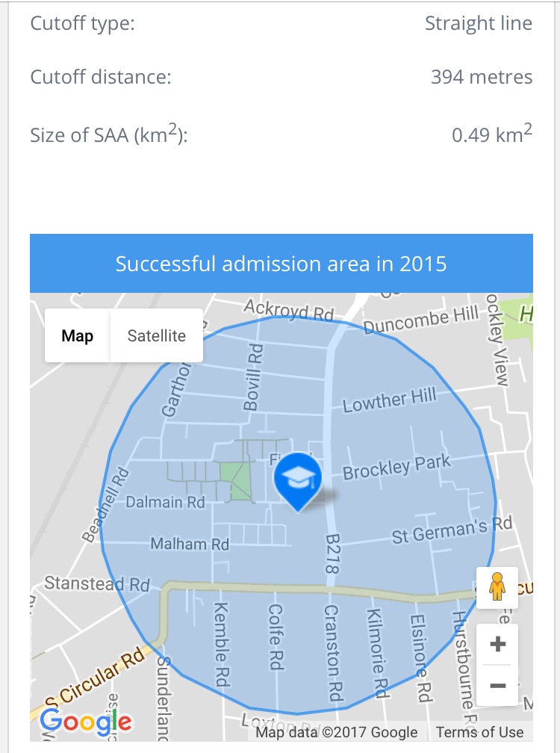Click the S Circular Rd label
560x753 pixels.
coord(94,681)
